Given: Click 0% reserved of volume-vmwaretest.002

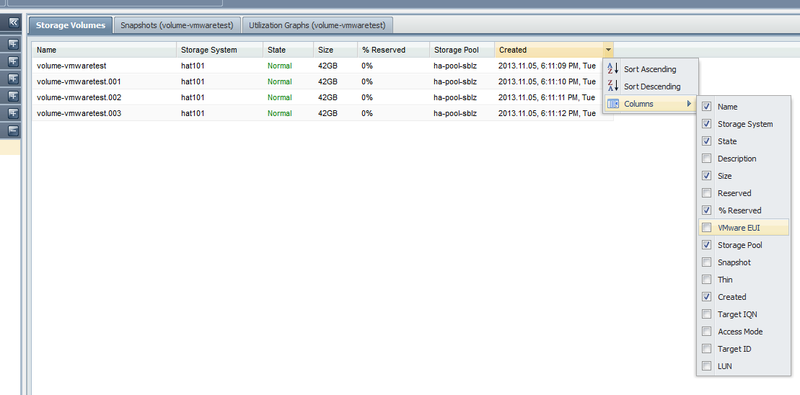Looking at the screenshot, I should (x=367, y=97).
